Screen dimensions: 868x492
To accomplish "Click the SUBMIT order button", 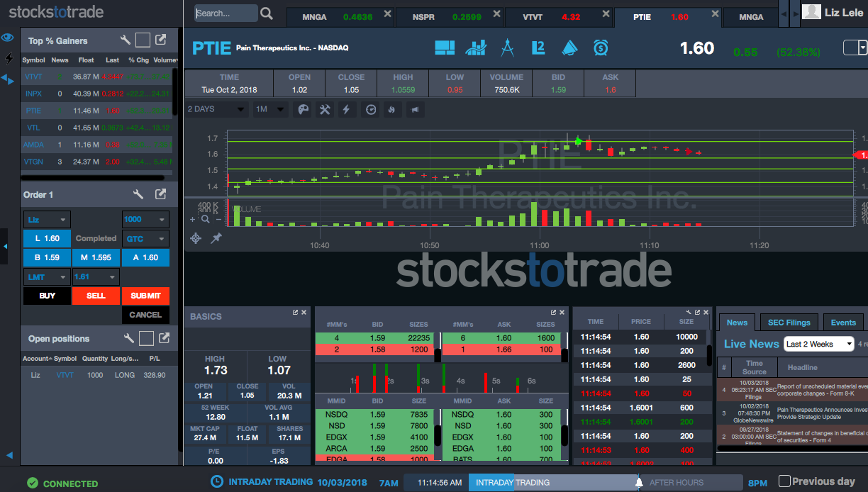I will click(x=145, y=296).
